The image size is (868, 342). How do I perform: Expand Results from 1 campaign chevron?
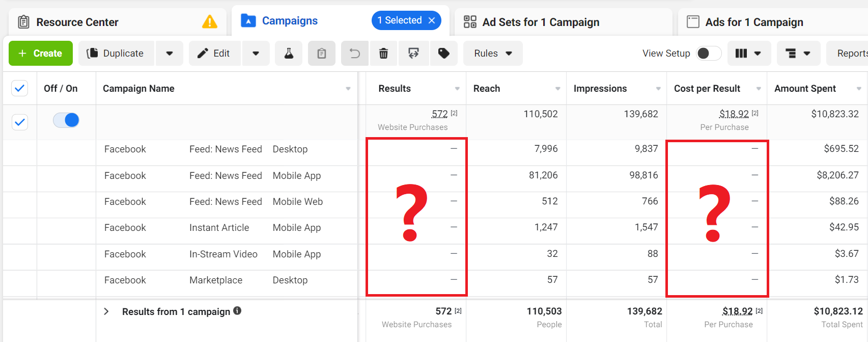106,311
